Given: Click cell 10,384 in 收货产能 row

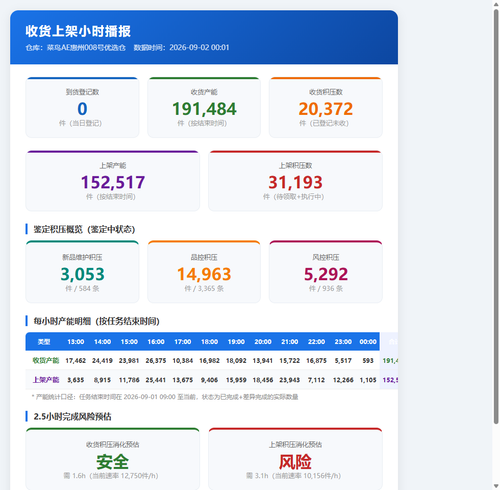Looking at the screenshot, I should (183, 361).
